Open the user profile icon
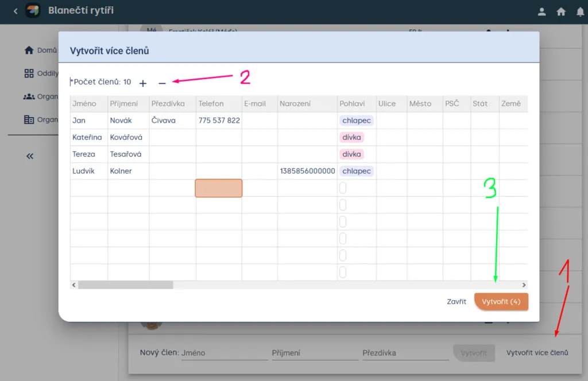 541,11
